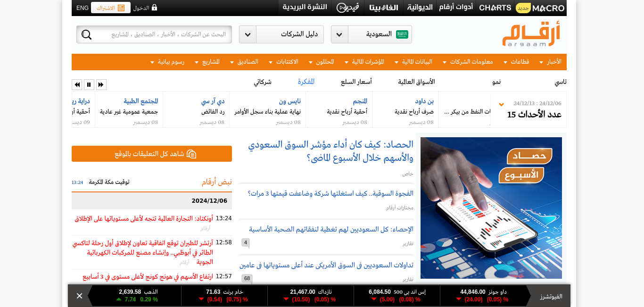The image size is (644, 307).
Task: Click the comment count 68 bubble
Action: pos(247,278)
